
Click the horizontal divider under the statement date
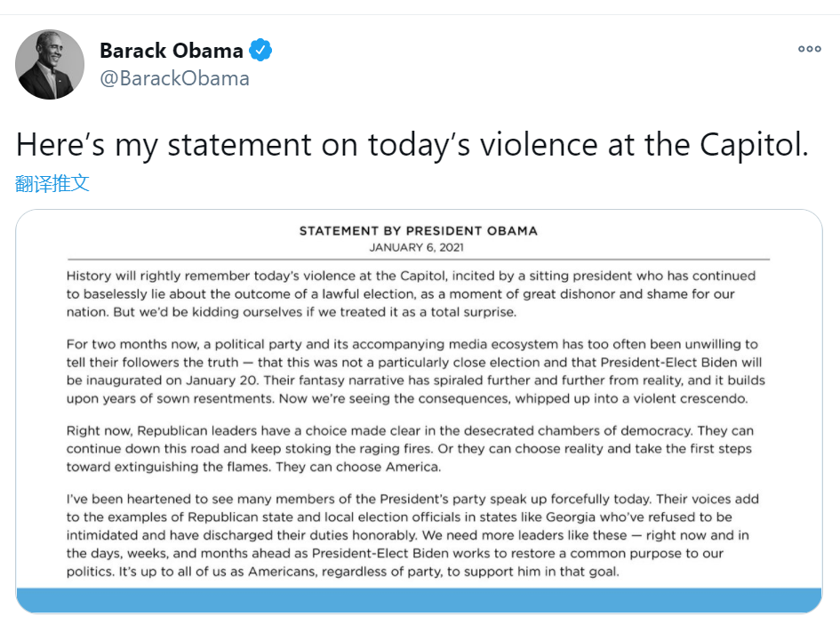pos(418,260)
